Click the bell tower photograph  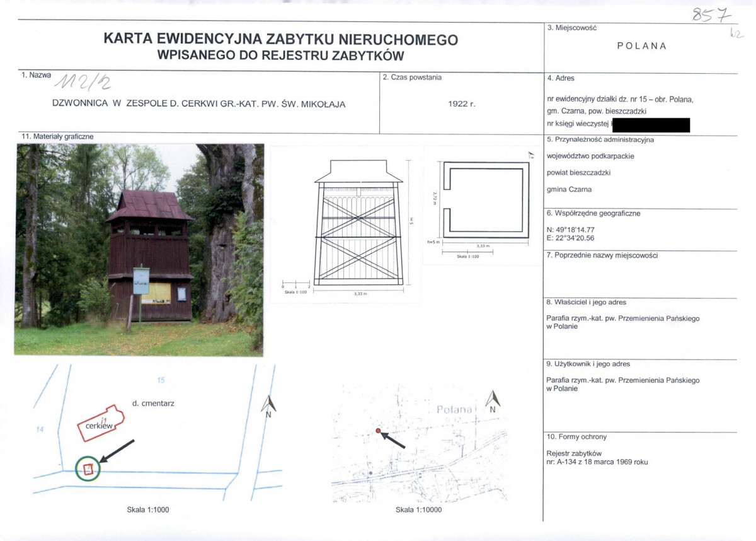(139, 249)
